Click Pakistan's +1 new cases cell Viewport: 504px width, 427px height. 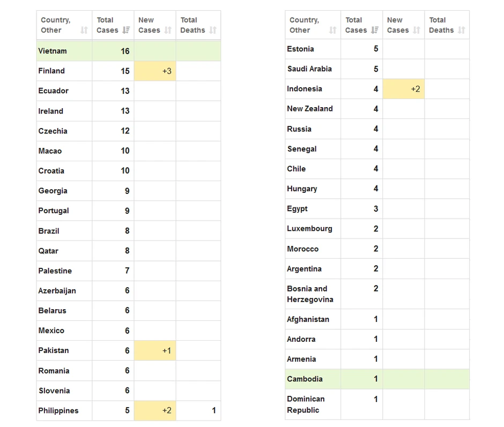155,351
